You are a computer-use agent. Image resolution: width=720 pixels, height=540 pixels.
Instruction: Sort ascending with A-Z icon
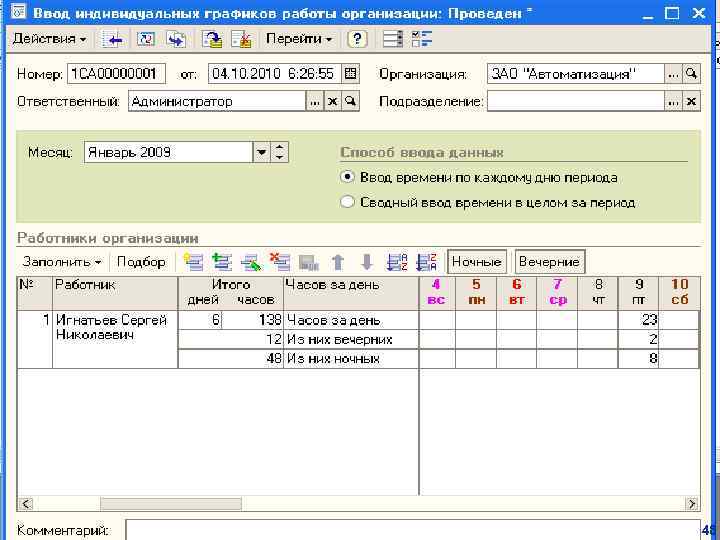[x=397, y=262]
